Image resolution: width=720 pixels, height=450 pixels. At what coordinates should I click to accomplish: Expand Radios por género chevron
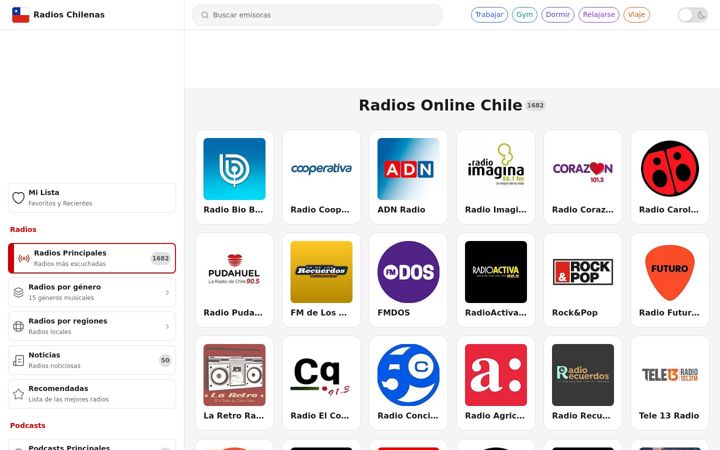[x=167, y=292]
